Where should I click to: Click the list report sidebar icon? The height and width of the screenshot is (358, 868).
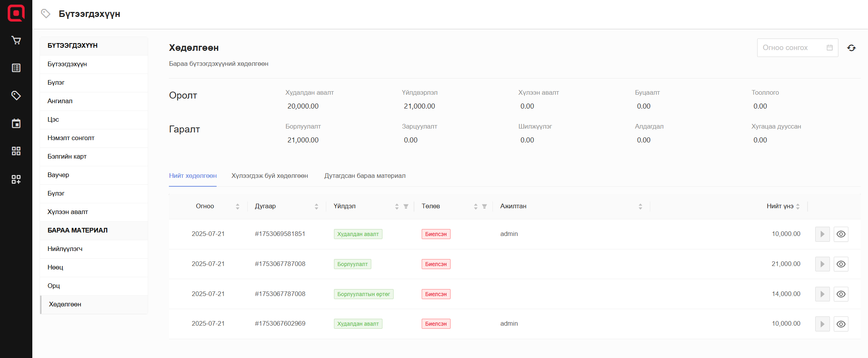coord(16,68)
